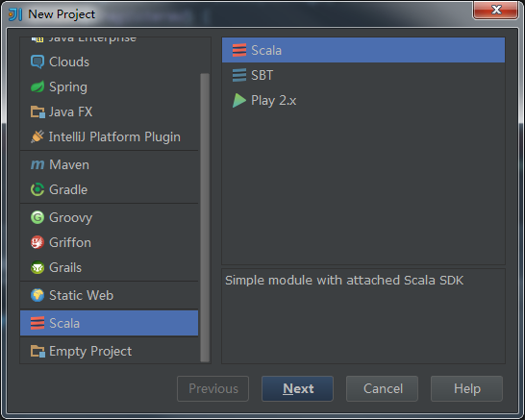Select Scala in the left category list
The height and width of the screenshot is (420, 525).
(x=110, y=323)
